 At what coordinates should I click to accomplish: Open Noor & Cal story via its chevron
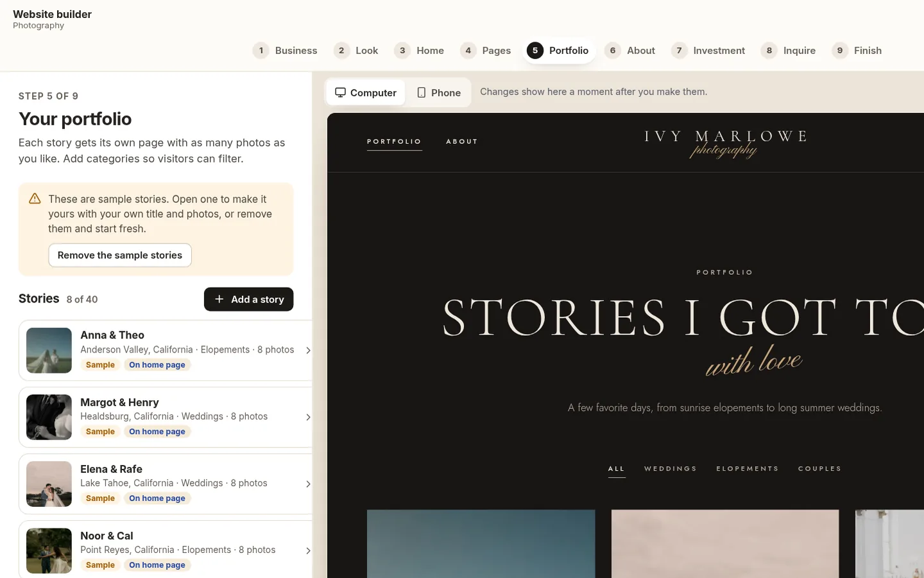pyautogui.click(x=308, y=551)
